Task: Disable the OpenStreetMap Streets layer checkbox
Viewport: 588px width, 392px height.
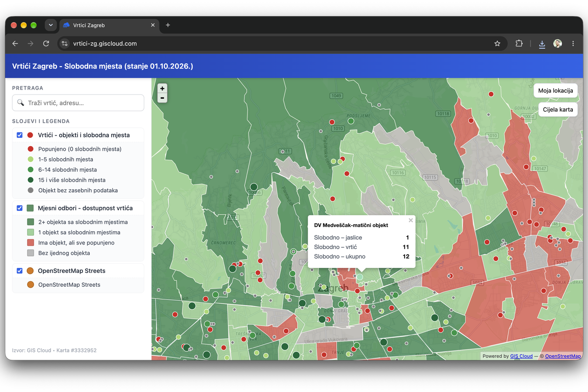Action: [x=20, y=271]
